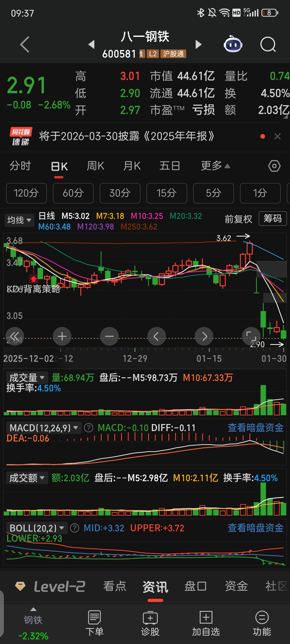Switch to 五日 tab

click(x=170, y=166)
